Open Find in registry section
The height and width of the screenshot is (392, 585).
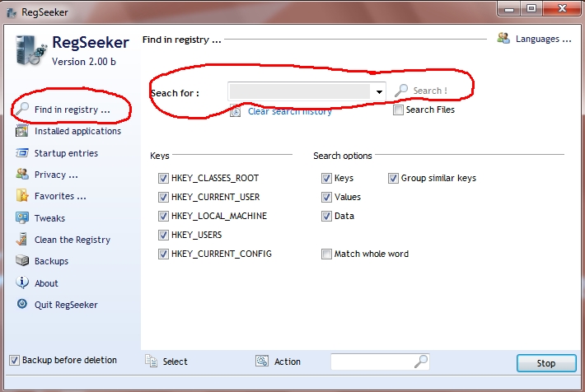tap(72, 110)
